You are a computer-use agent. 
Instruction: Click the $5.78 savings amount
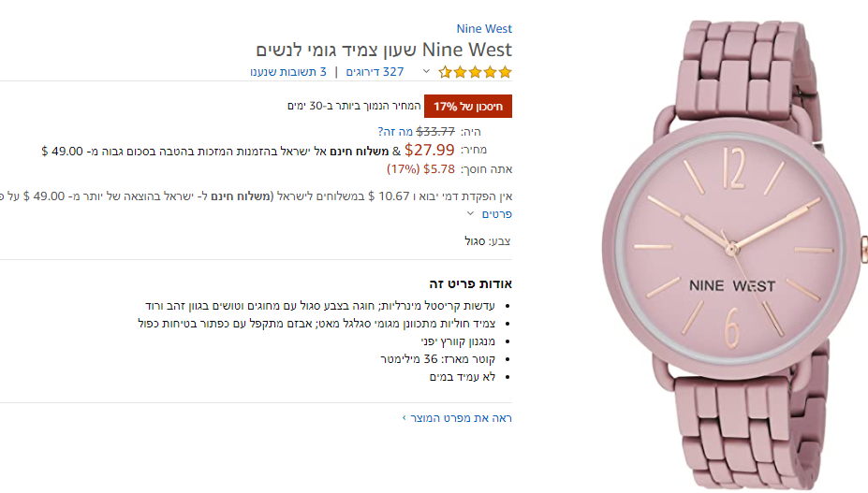[439, 169]
